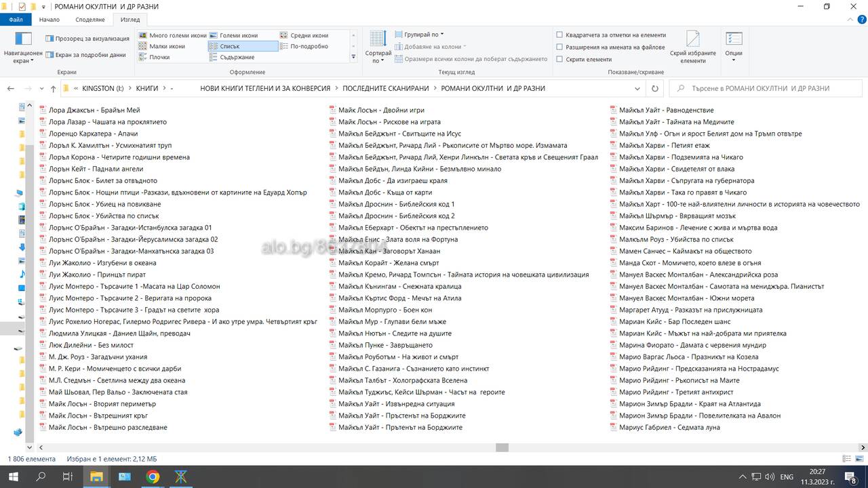This screenshot has width=868, height=488.
Task: Select file Лора Джаксън - Брайън Мей
Action: 94,110
